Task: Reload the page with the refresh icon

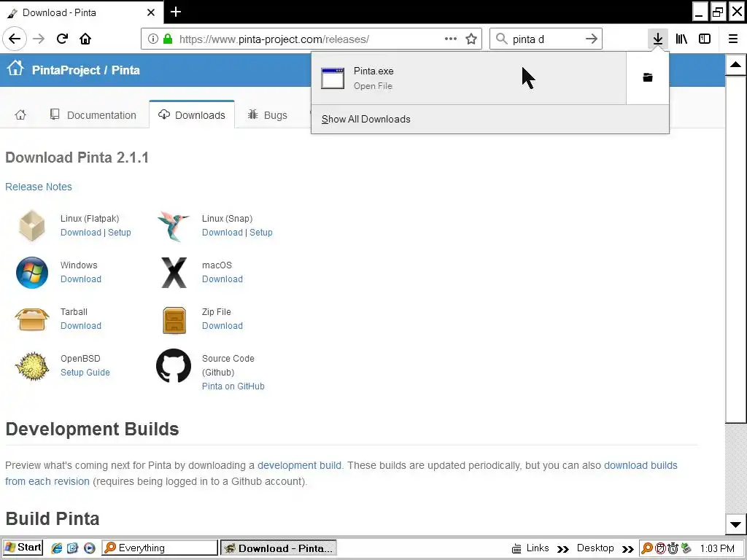Action: click(62, 39)
